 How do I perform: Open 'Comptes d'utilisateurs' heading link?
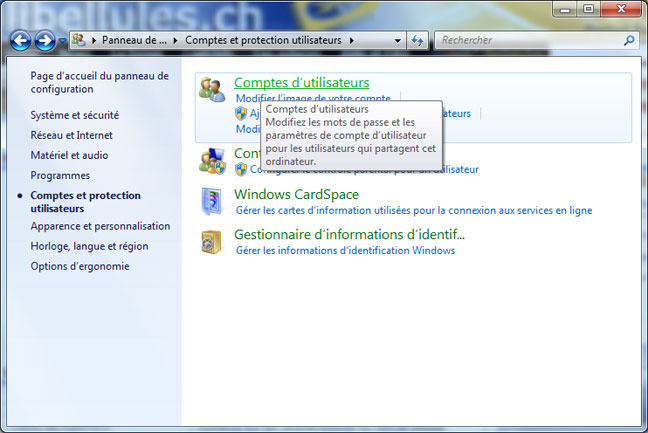[302, 83]
